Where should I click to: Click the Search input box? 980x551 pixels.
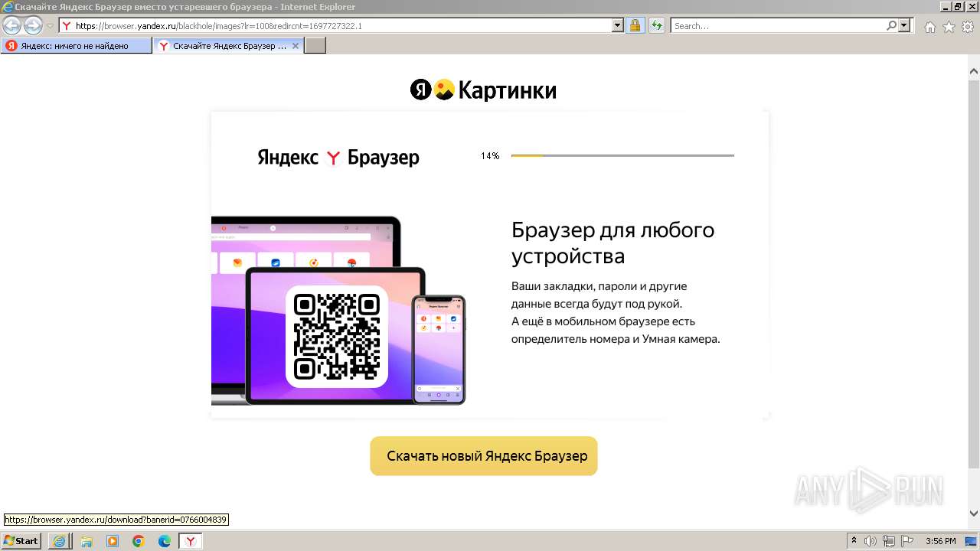point(779,26)
